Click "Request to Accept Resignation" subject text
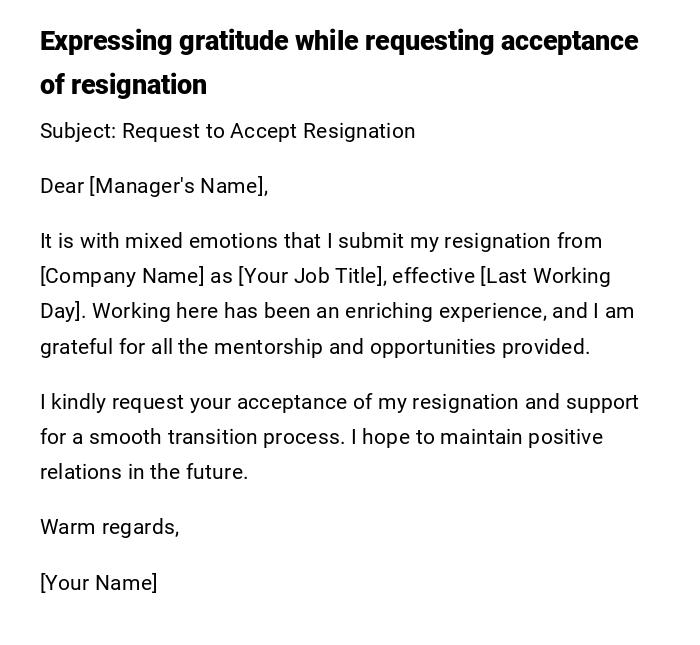 [268, 131]
